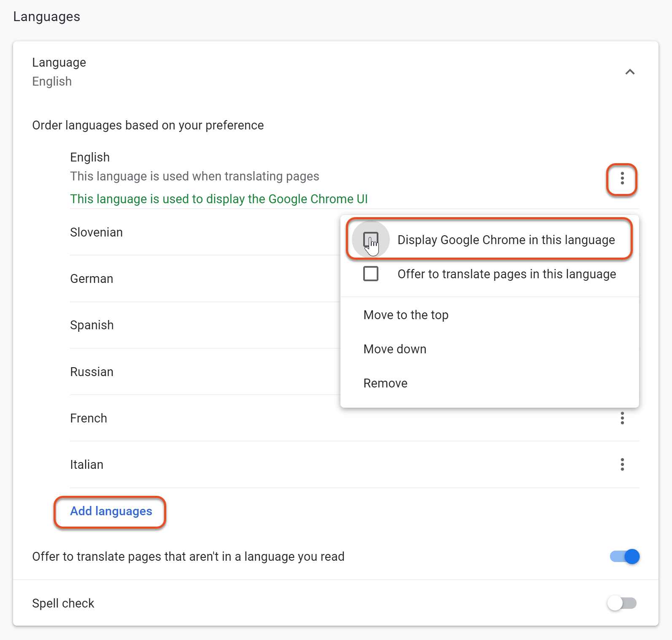This screenshot has width=672, height=640.
Task: Select 'Move to the top' menu option
Action: click(x=406, y=315)
